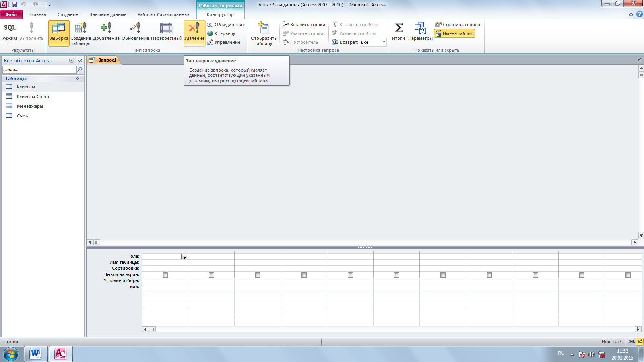Show hidden system tray icons
This screenshot has height=362, width=644.
point(572,354)
